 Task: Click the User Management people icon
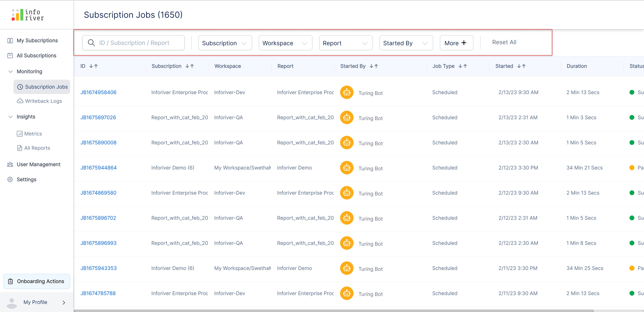pos(10,165)
